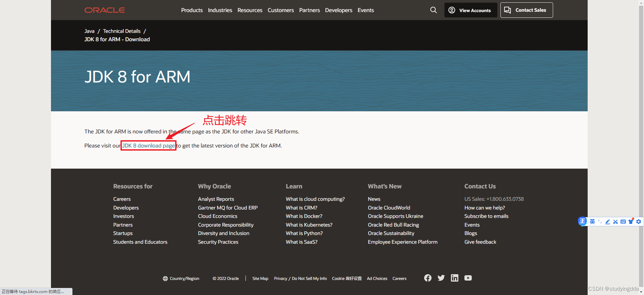Viewport: 644px width, 295px height.
Task: Open Careers under Resources for
Action: click(x=122, y=199)
